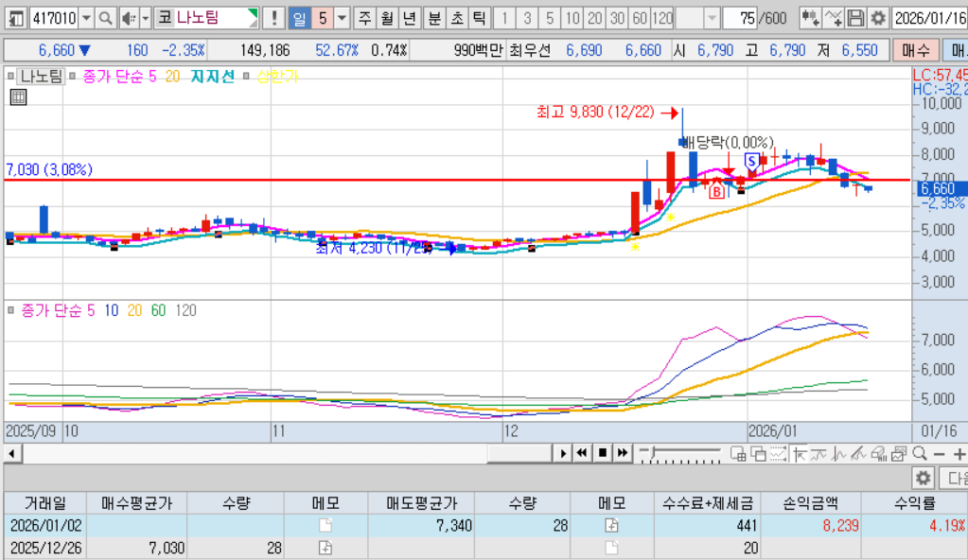
Task: Select the 3 interval button
Action: click(x=527, y=19)
